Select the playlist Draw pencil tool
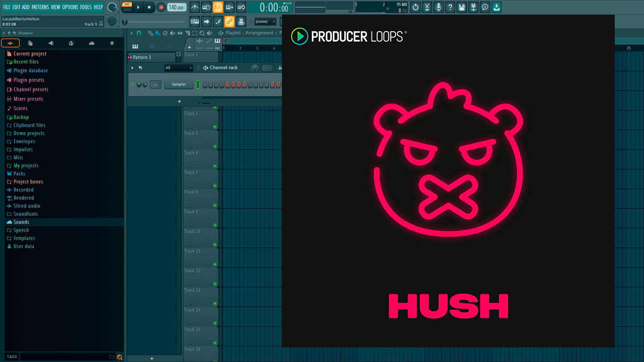The height and width of the screenshot is (362, 644). coord(150,33)
